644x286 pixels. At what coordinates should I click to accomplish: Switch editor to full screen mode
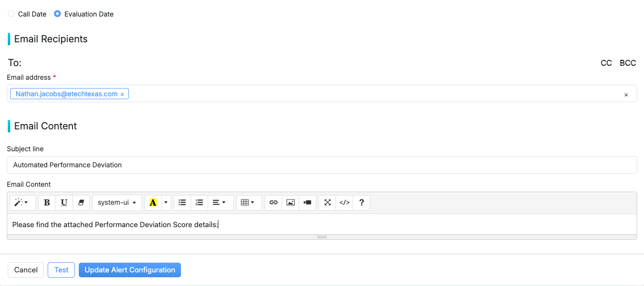(x=327, y=202)
